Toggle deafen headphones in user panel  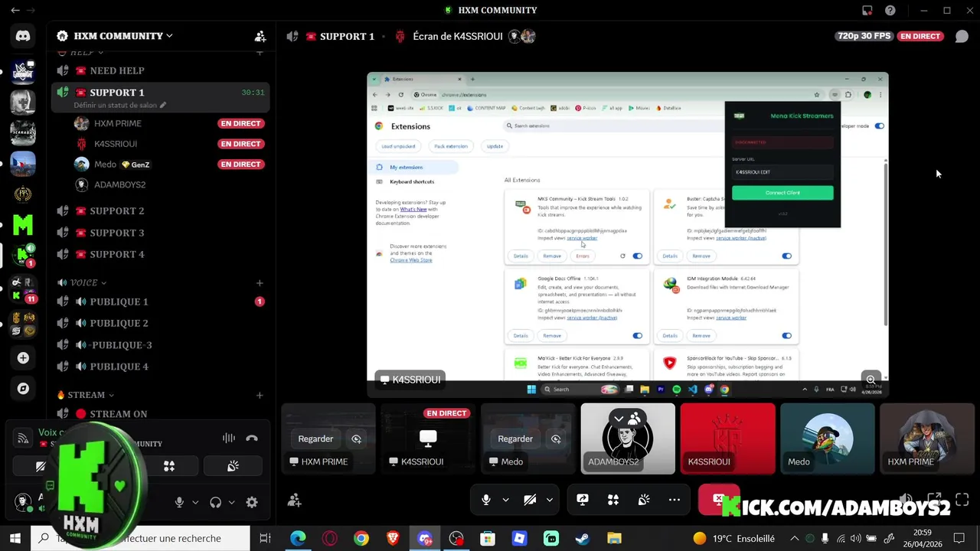click(x=215, y=503)
